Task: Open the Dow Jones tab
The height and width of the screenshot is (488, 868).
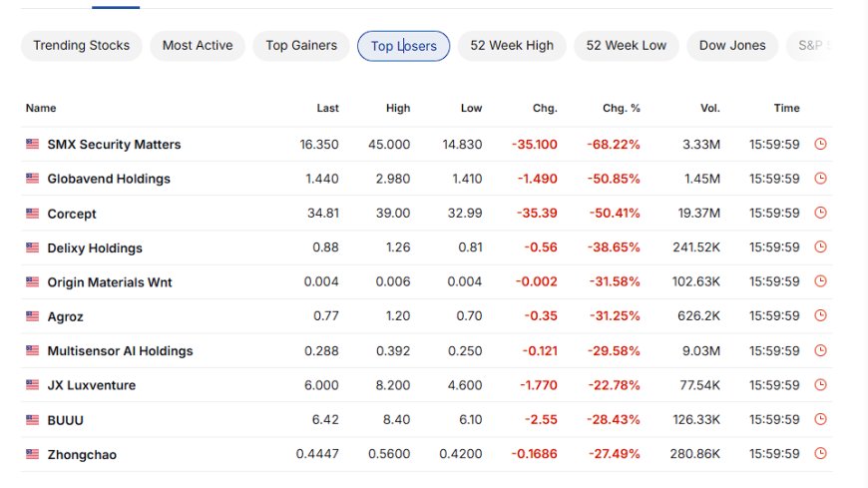Action: pyautogui.click(x=732, y=46)
